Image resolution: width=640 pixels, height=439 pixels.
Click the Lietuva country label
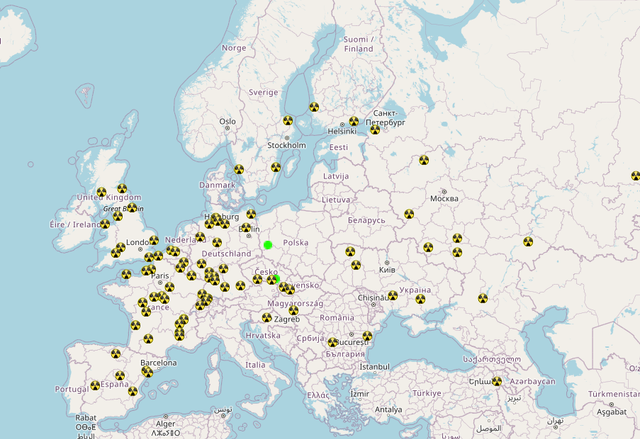[336, 200]
